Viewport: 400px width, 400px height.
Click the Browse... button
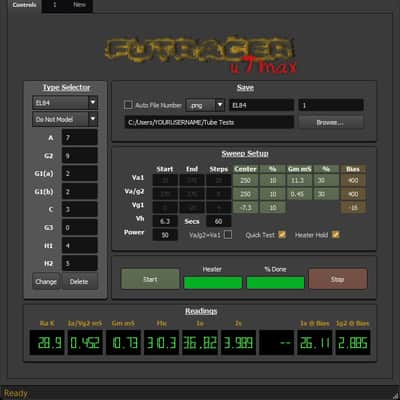pyautogui.click(x=331, y=122)
